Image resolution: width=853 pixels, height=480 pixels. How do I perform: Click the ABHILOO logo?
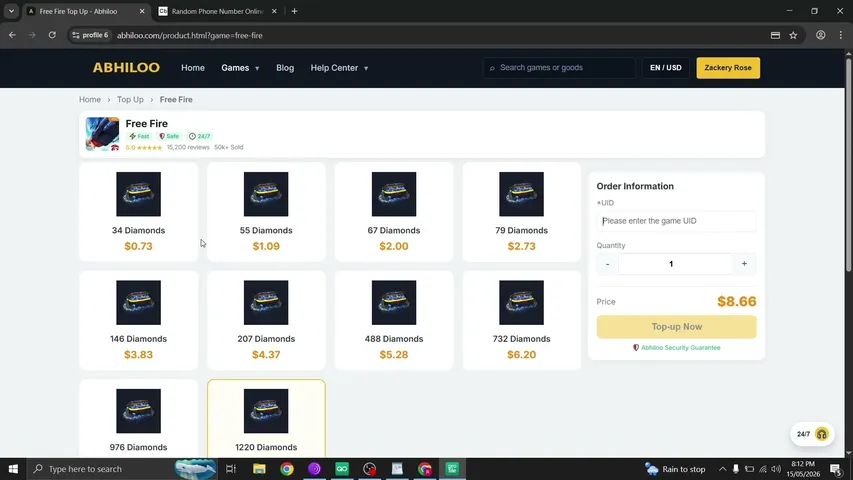(x=126, y=67)
